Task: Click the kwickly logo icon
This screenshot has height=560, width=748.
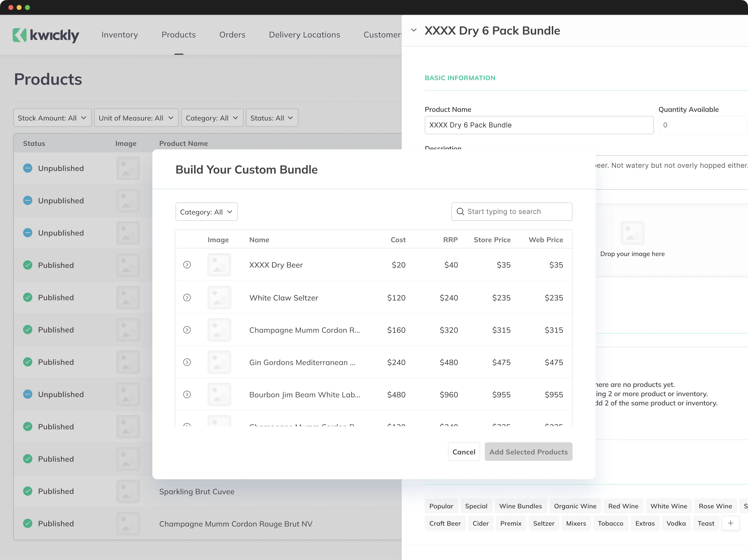Action: 19,35
